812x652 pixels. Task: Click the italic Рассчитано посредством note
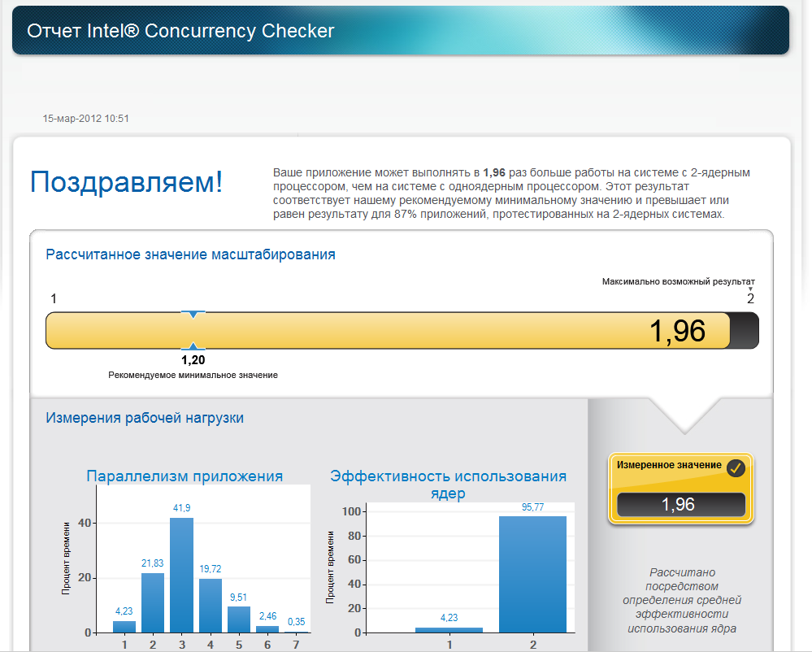pos(682,601)
